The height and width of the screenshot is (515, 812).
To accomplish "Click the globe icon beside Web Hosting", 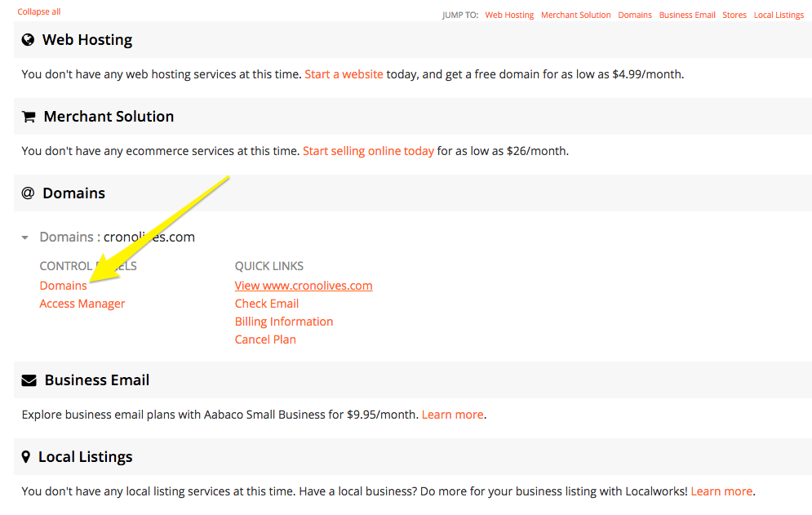I will 29,40.
